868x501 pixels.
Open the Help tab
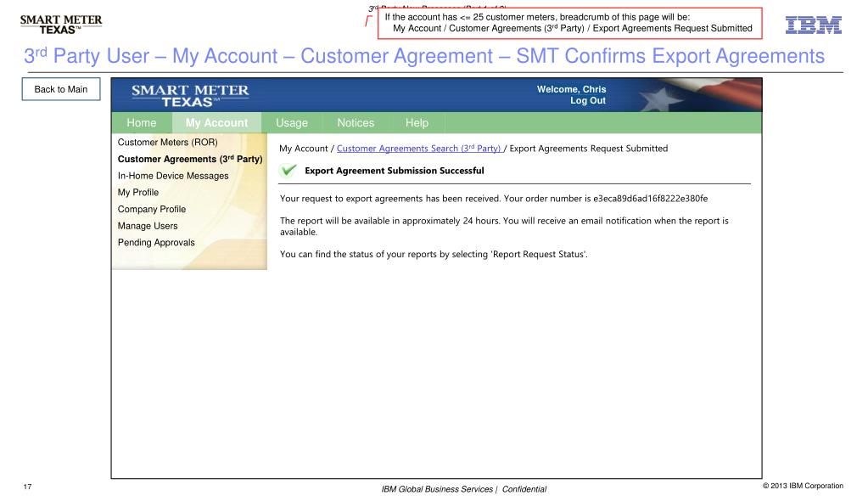pyautogui.click(x=417, y=123)
